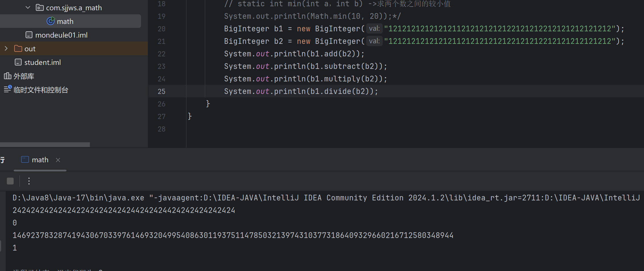644x271 pixels.
Task: Open the run toolbar more options menu
Action: [29, 181]
